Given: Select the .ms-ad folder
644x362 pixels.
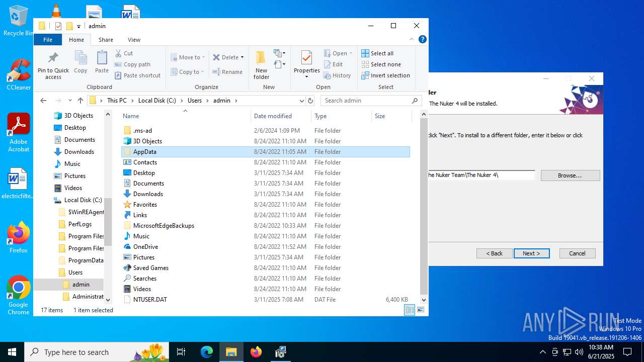Looking at the screenshot, I should [x=266, y=131].
